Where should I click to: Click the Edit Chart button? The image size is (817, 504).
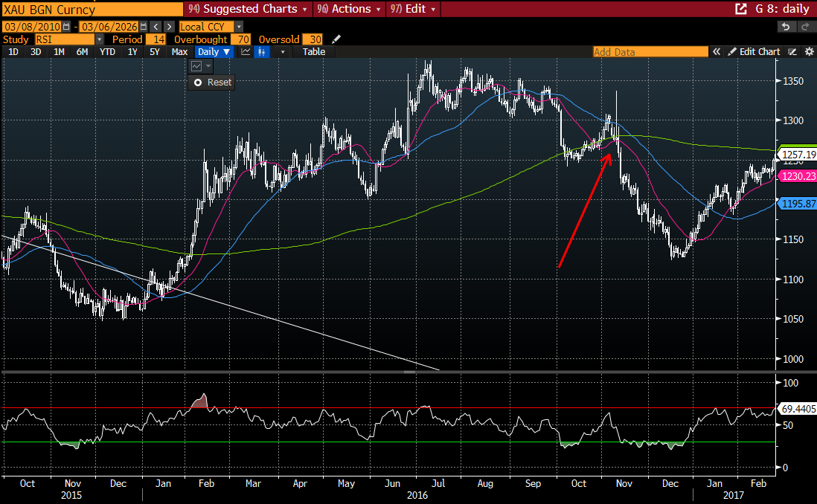coord(754,52)
